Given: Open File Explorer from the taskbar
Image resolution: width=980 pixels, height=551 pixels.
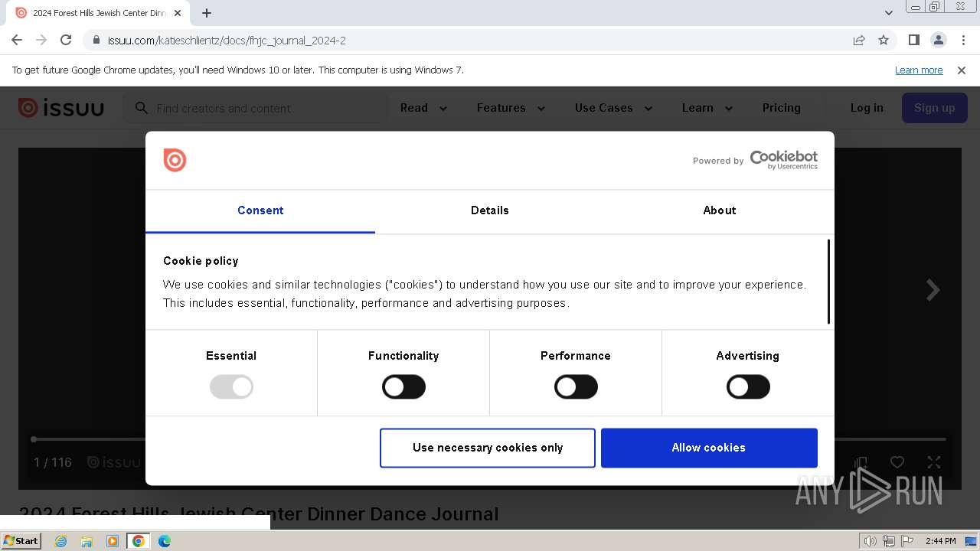Looking at the screenshot, I should [x=87, y=541].
